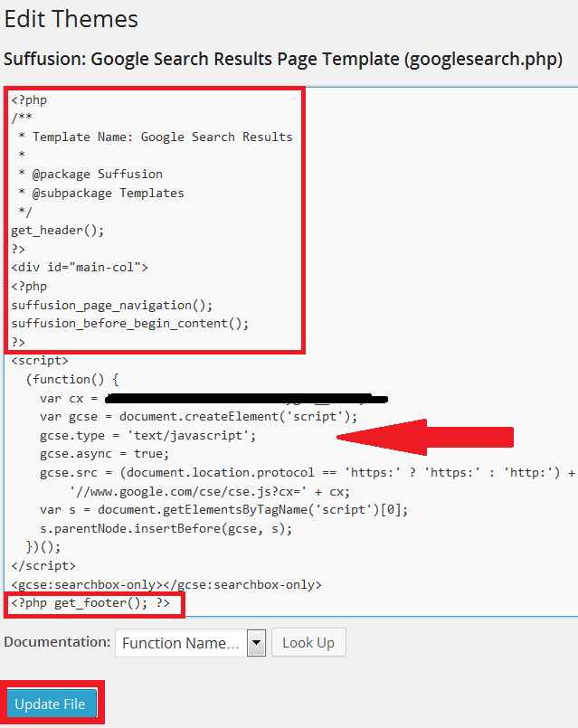Image resolution: width=578 pixels, height=728 pixels.
Task: Click the 'gcse.src = (document.location.protocol' line
Action: pos(308,473)
